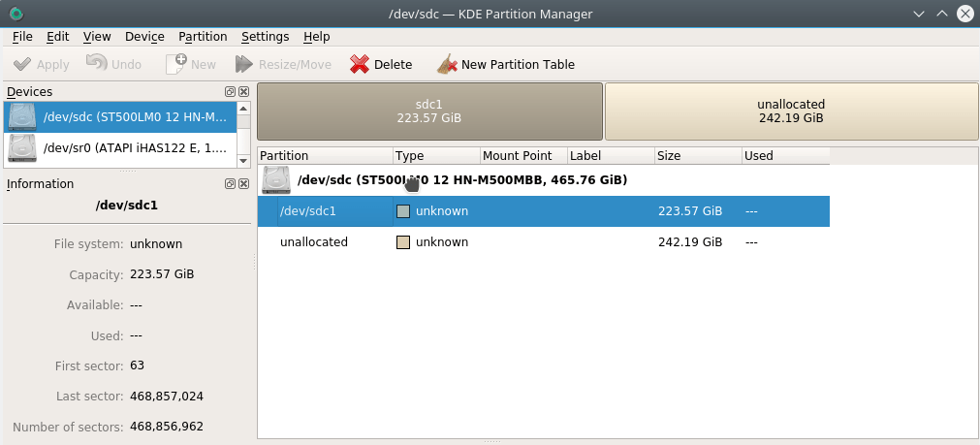
Task: Click the Undo arrow toolbar icon
Action: [x=96, y=64]
